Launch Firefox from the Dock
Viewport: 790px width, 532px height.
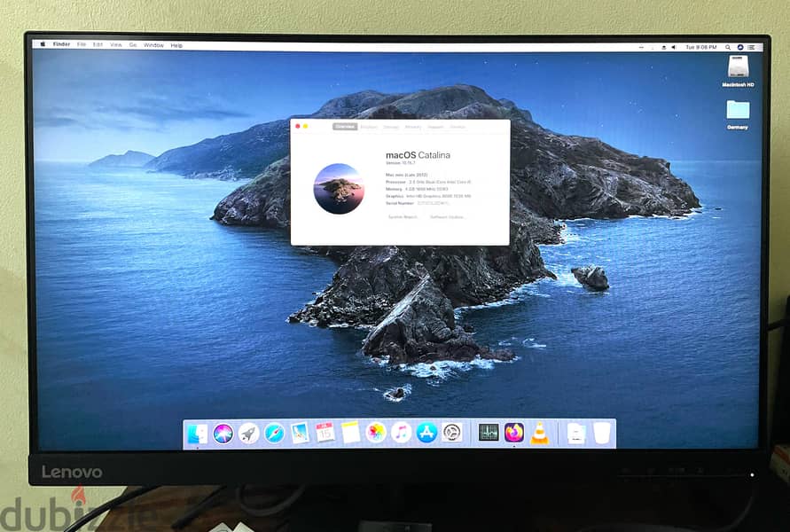pos(514,433)
